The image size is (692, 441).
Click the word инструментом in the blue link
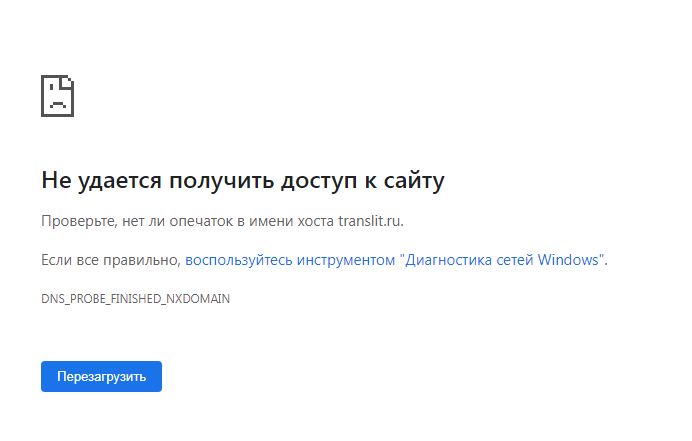point(346,260)
